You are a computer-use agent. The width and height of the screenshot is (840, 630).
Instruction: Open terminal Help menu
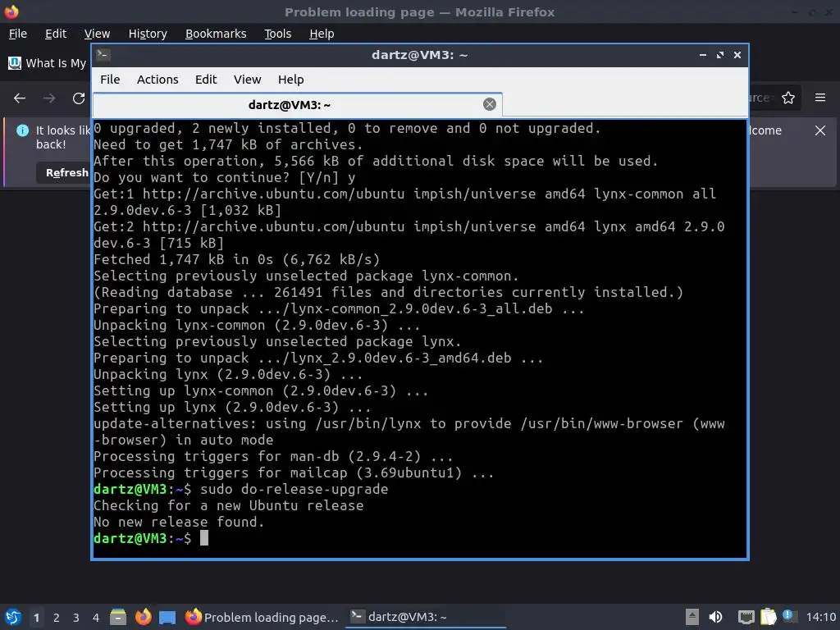(x=290, y=80)
